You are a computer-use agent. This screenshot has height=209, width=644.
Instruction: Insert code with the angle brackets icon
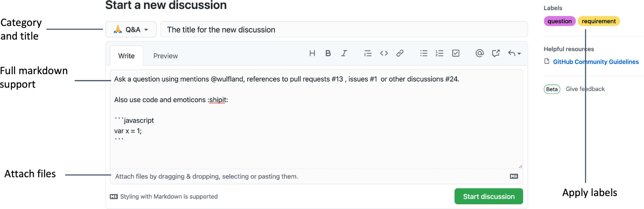[x=384, y=53]
